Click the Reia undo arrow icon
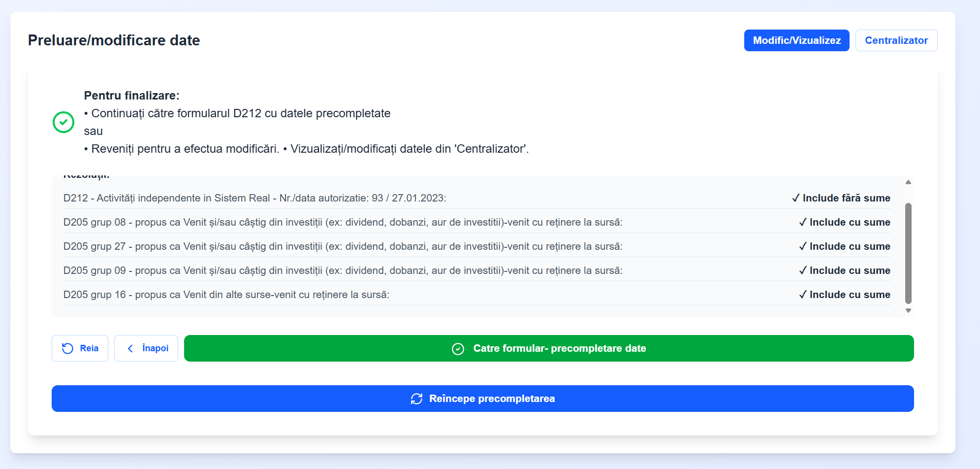Image resolution: width=980 pixels, height=469 pixels. click(67, 348)
